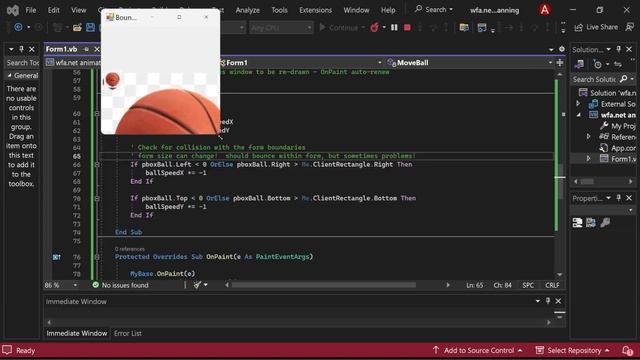Click the horizontal scrollbar of the code editor
Screen dimensions: 640x360
324,285
